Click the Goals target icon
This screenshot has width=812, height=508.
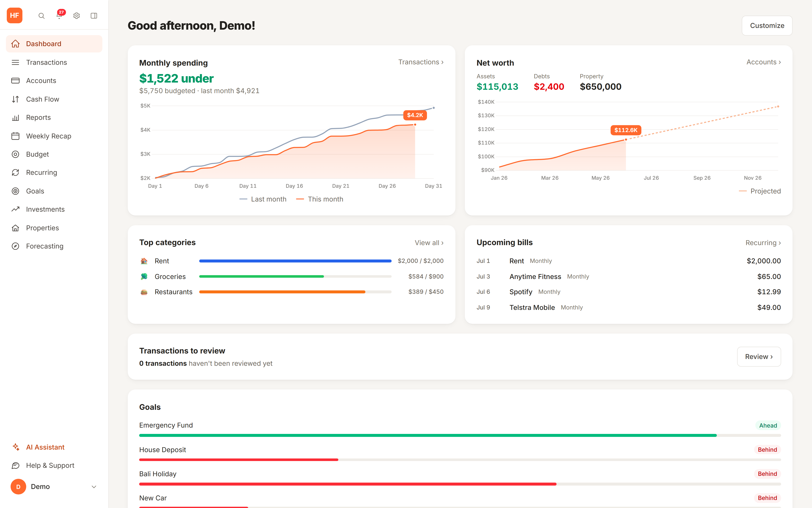click(x=15, y=191)
